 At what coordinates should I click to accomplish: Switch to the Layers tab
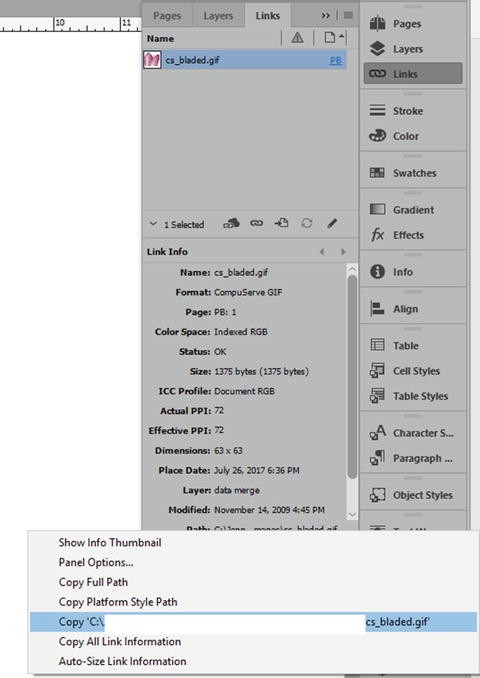pyautogui.click(x=218, y=16)
